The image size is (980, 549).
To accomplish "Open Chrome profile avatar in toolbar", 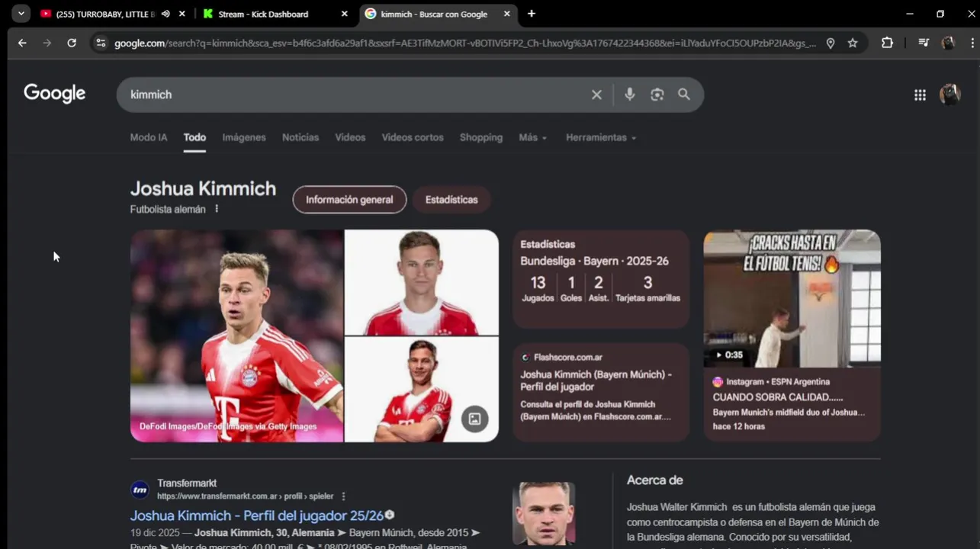I will [948, 43].
